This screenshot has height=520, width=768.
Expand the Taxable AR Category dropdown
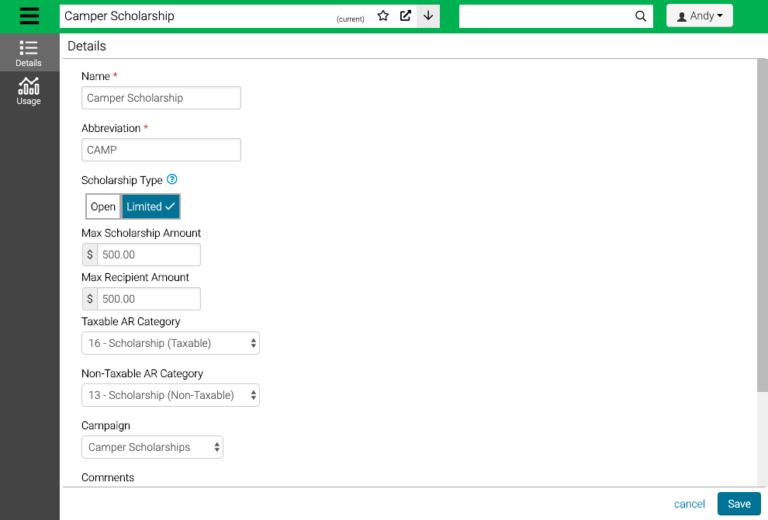coord(170,343)
